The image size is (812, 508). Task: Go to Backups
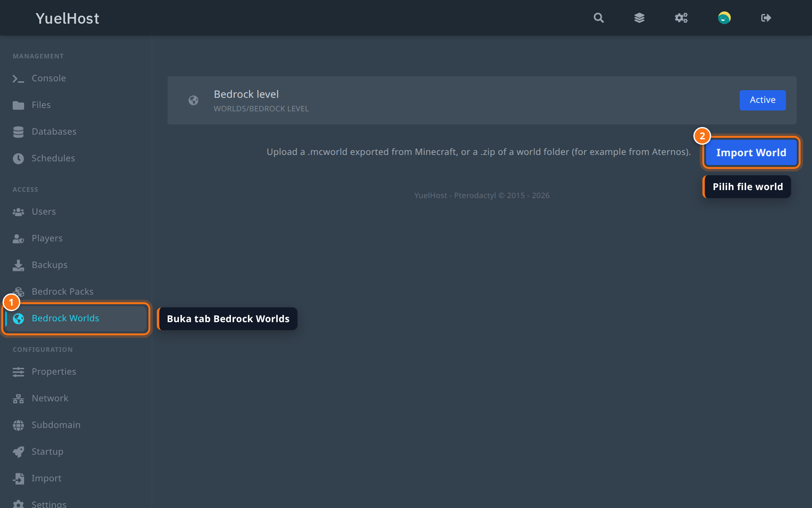76,265
